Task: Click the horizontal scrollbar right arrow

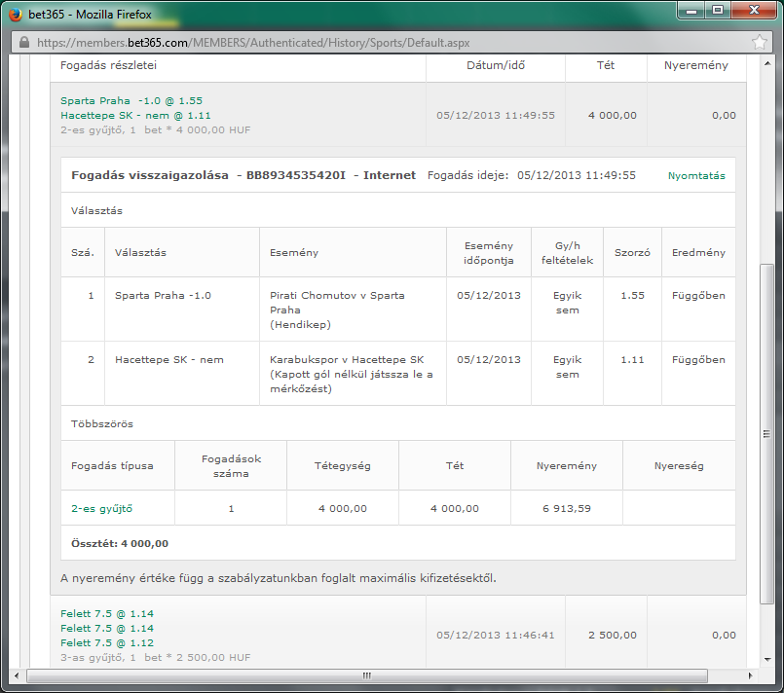Action: coord(750,676)
